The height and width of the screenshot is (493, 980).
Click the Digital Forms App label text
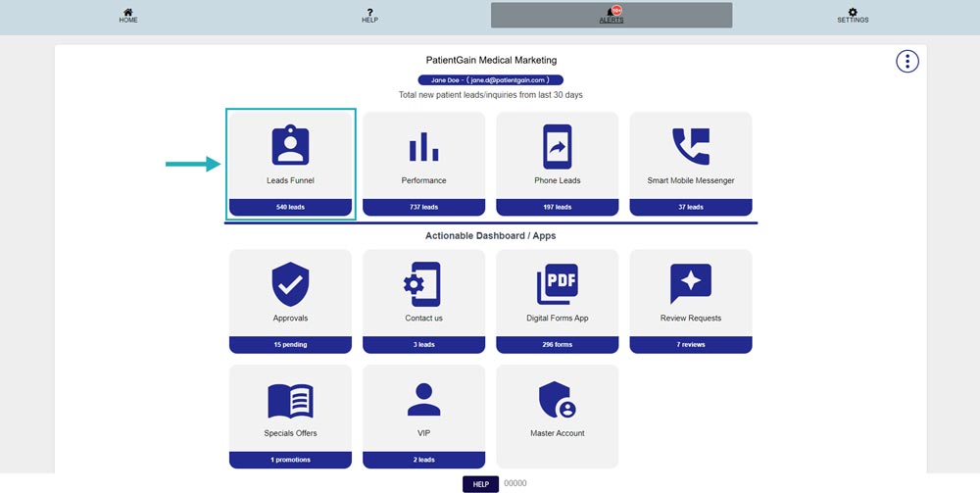557,318
